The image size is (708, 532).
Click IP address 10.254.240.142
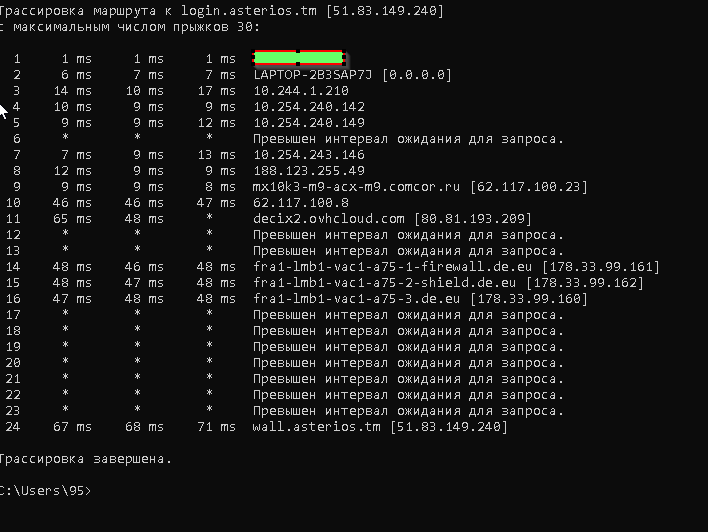click(309, 107)
